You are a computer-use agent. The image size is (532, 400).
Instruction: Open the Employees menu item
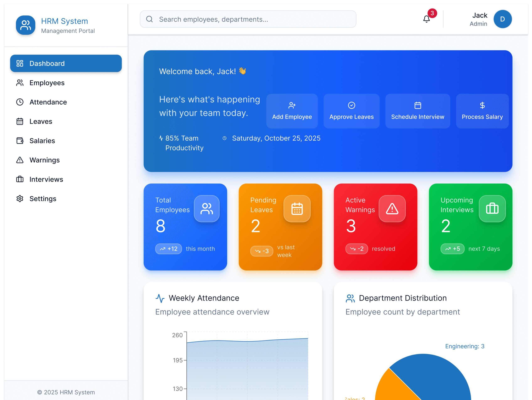tap(47, 83)
